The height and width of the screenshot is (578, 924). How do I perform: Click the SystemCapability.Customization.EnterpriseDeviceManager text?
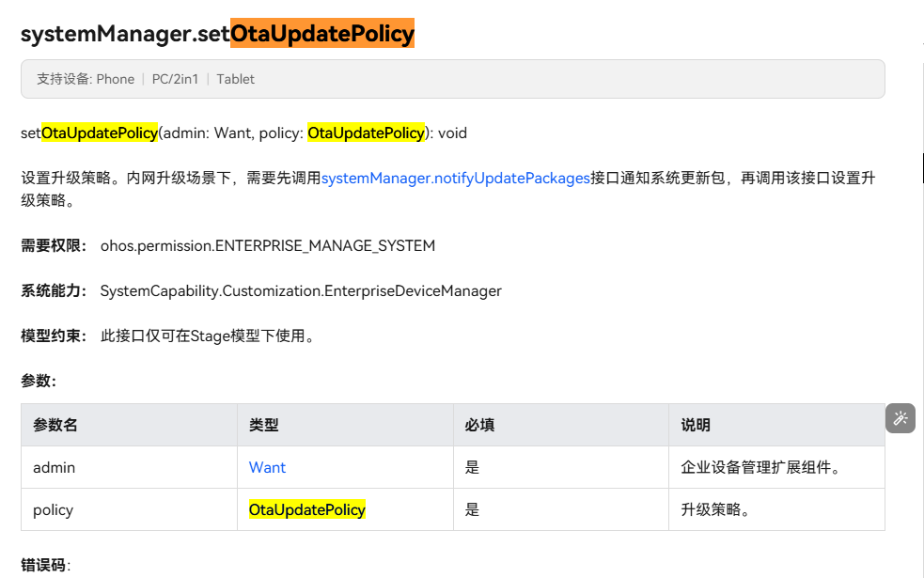point(301,291)
